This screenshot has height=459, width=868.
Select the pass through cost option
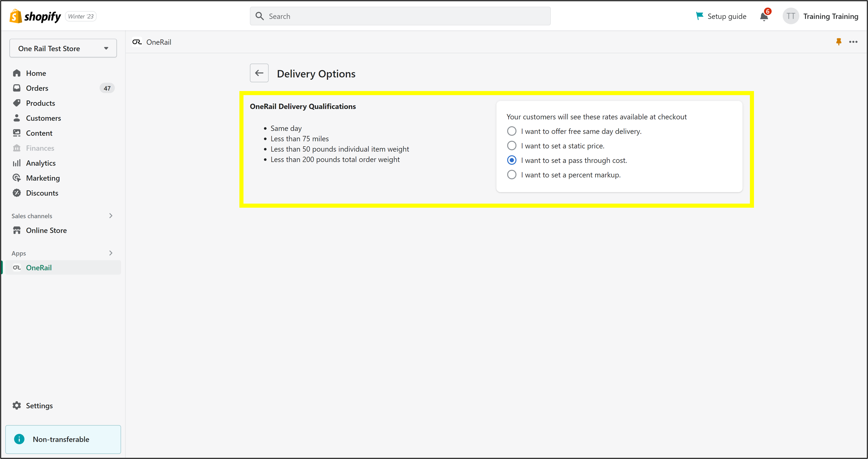coord(511,160)
